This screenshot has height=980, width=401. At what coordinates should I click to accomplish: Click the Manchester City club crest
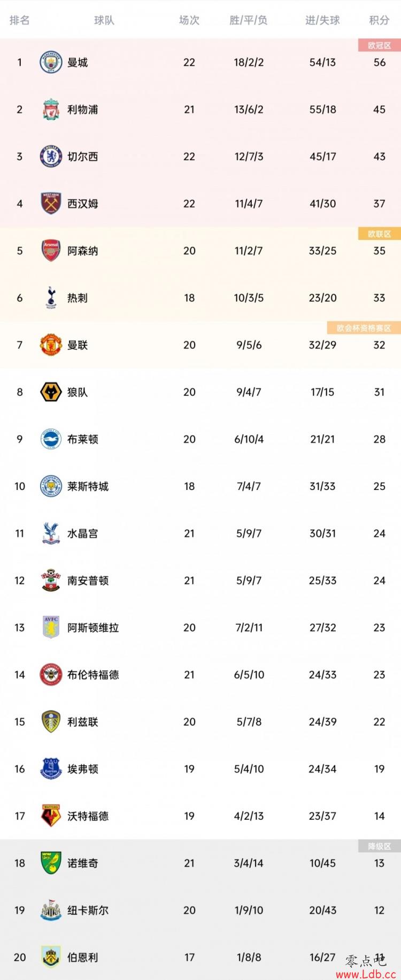pyautogui.click(x=51, y=63)
